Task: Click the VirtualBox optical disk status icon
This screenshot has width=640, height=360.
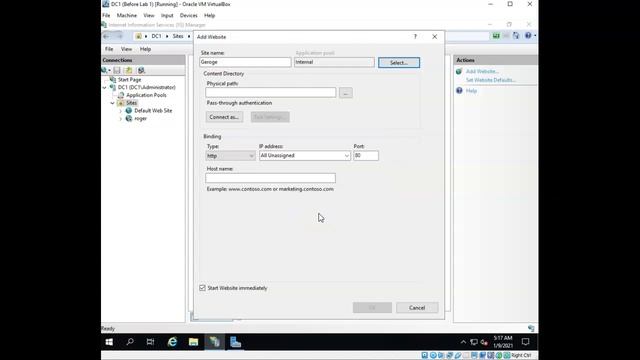Action: point(433,356)
